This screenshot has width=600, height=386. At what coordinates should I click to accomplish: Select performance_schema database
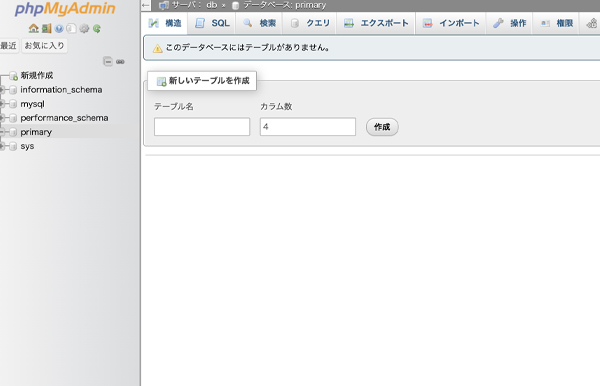click(x=64, y=118)
